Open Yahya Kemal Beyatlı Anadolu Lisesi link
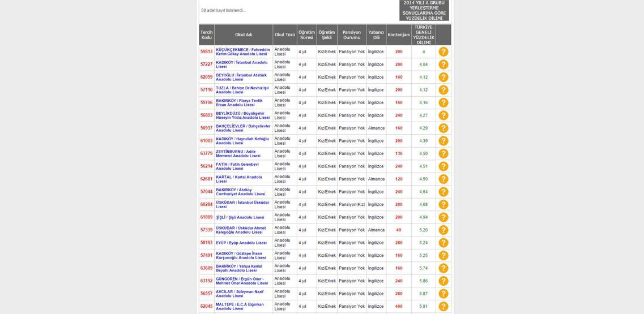This screenshot has width=644, height=314. pos(239,268)
